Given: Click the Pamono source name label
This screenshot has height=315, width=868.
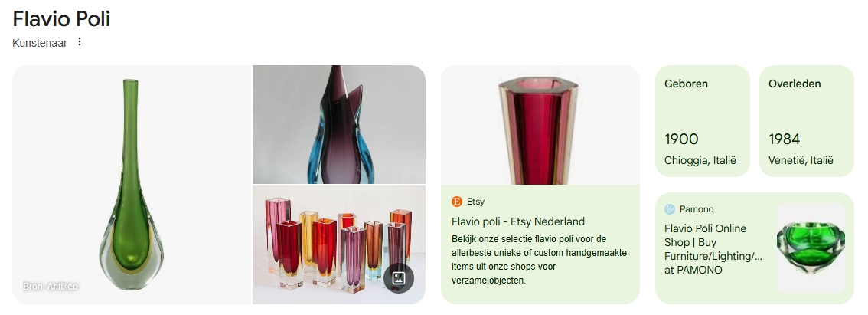Looking at the screenshot, I should (x=697, y=209).
